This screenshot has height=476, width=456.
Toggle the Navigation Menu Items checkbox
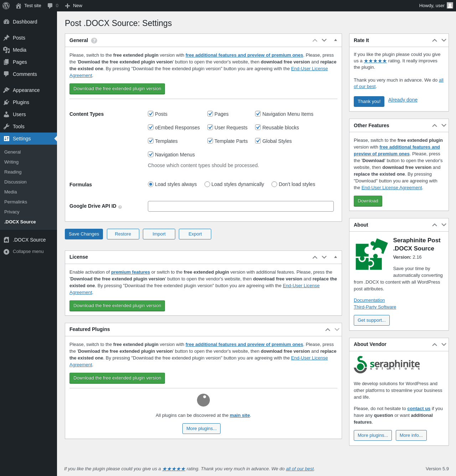coord(258,114)
